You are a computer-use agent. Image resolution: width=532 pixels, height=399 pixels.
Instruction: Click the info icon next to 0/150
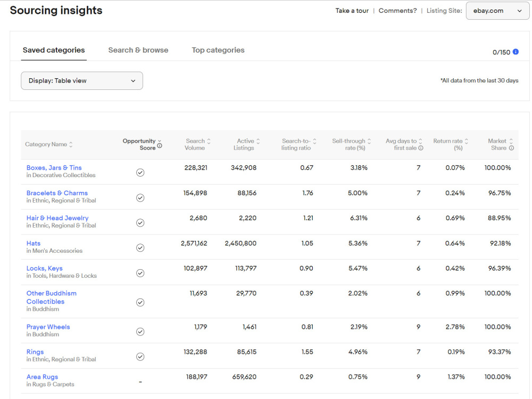[516, 52]
